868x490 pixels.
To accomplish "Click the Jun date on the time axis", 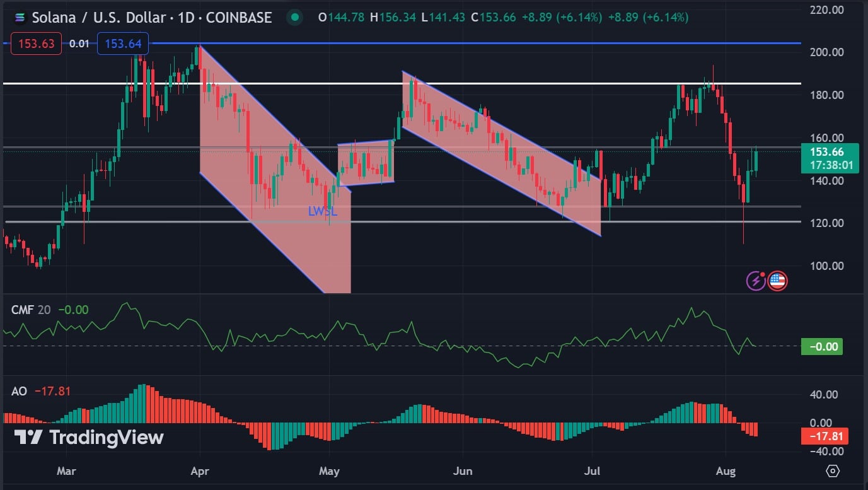I will coord(463,470).
